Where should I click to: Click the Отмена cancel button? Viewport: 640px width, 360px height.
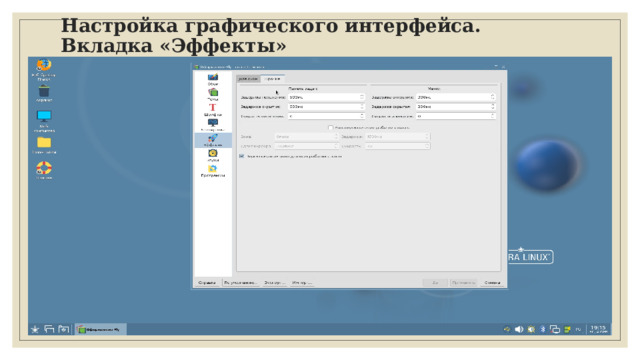[492, 282]
